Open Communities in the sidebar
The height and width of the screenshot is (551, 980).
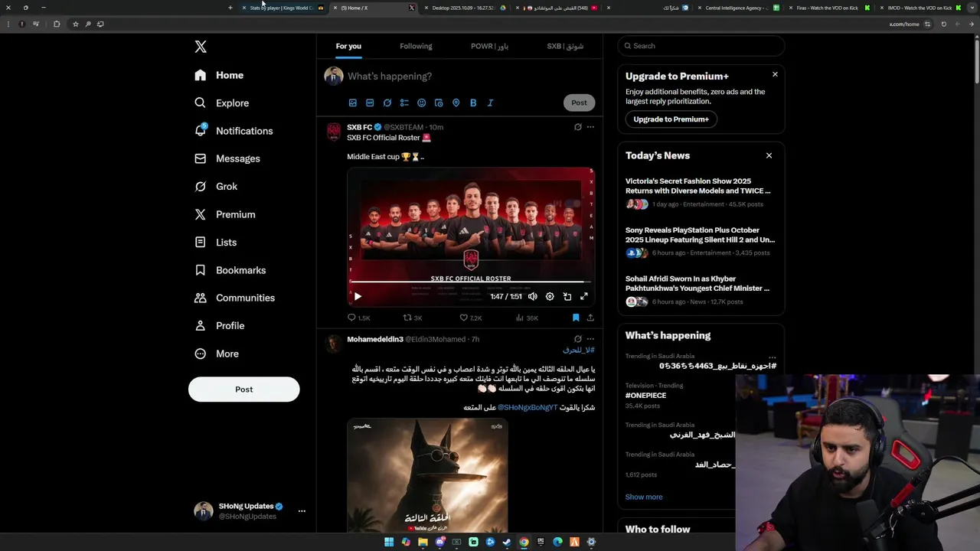(x=235, y=298)
